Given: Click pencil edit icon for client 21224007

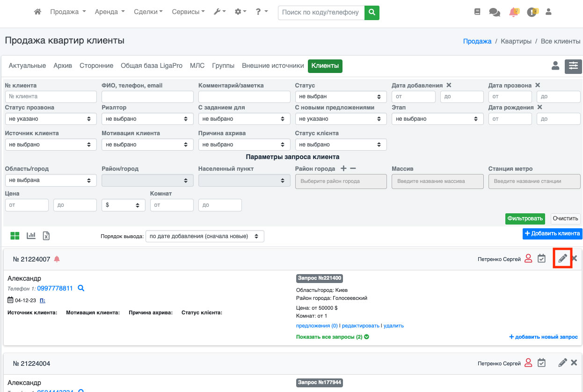Looking at the screenshot, I should point(562,258).
